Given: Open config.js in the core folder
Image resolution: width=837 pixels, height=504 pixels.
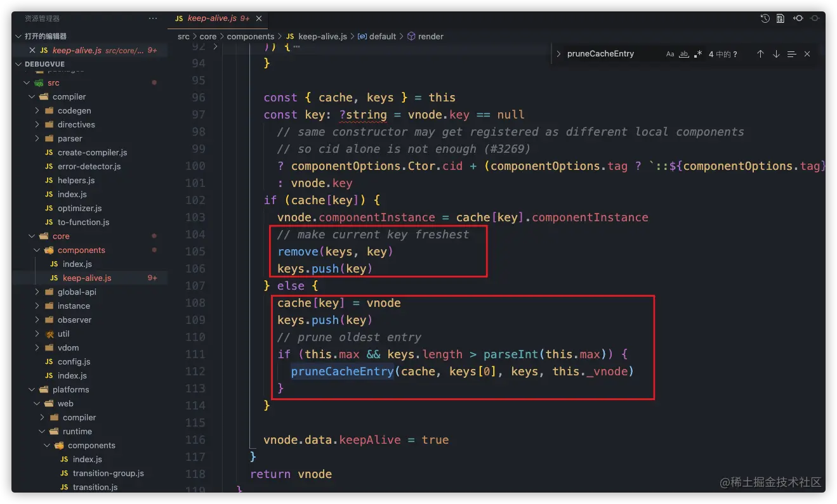Looking at the screenshot, I should (74, 362).
